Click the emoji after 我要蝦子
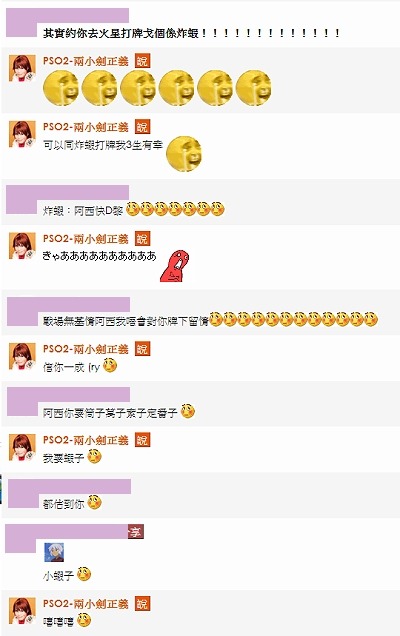 (x=94, y=457)
